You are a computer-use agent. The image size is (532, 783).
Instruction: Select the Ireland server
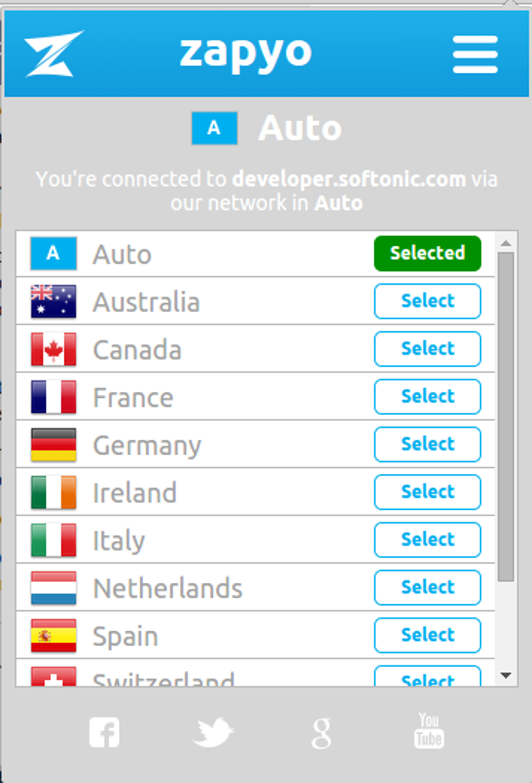pos(427,492)
